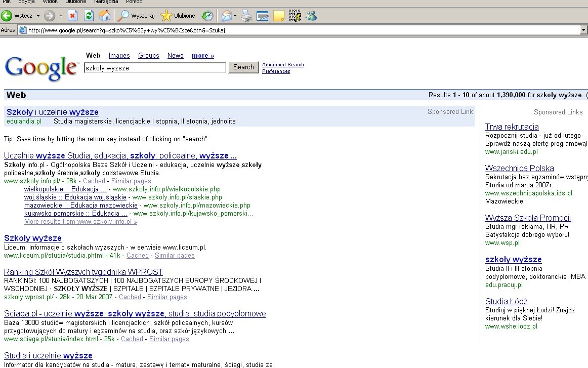Open the 'Szkoły wyższe' liceum.pl result title
This screenshot has height=368, width=588.
click(x=32, y=238)
